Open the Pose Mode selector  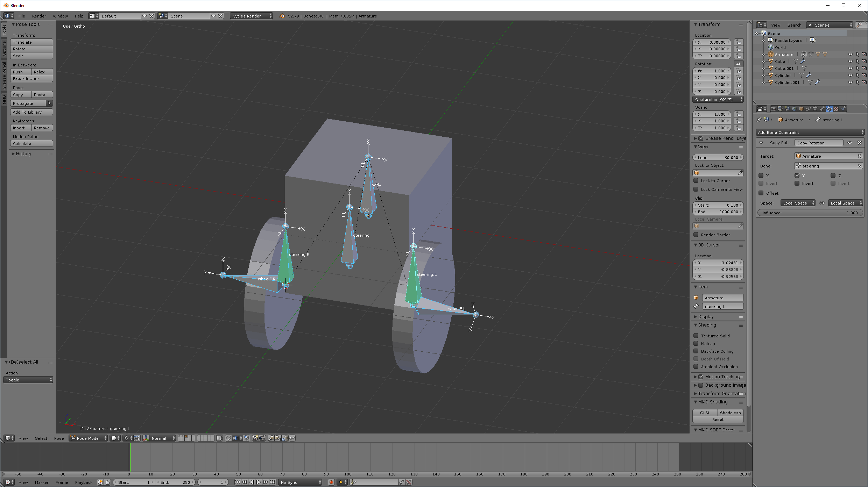pos(88,438)
